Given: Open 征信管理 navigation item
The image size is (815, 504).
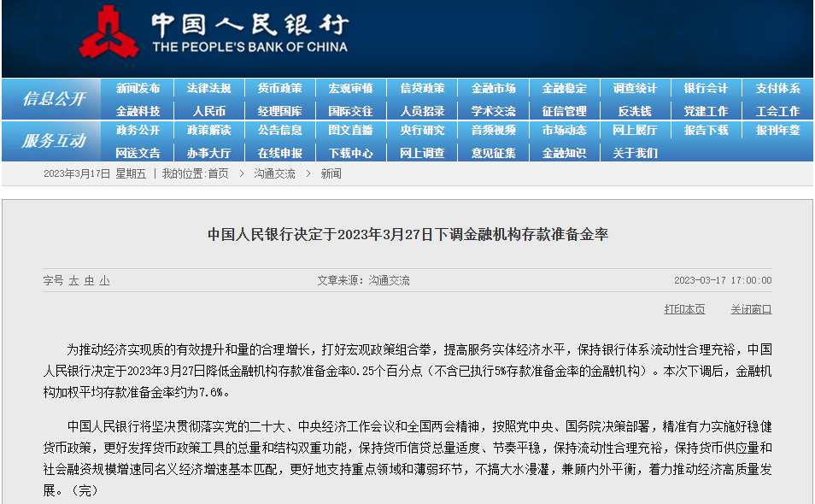Looking at the screenshot, I should 564,111.
